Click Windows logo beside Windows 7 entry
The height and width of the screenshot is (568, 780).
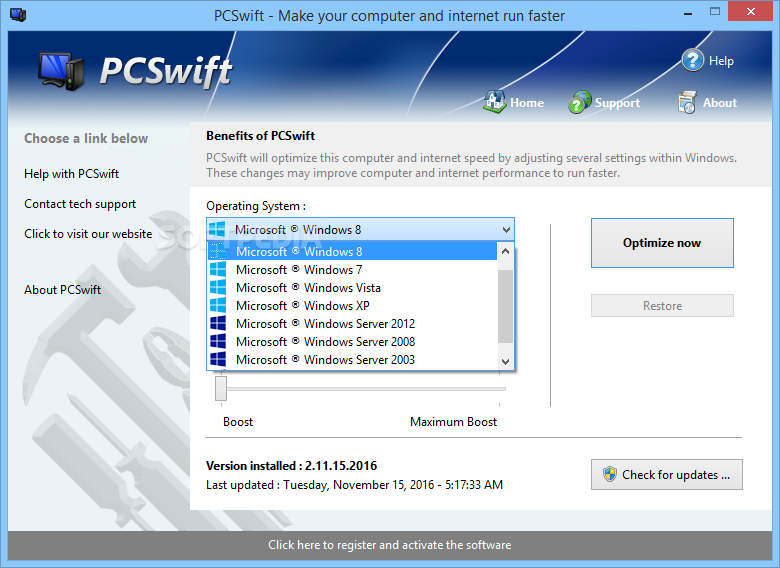click(x=218, y=270)
